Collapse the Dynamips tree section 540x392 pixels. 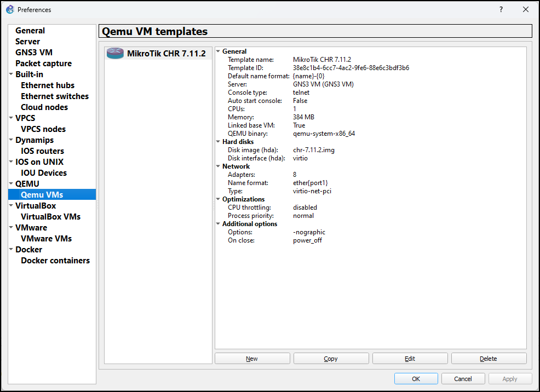(x=11, y=140)
